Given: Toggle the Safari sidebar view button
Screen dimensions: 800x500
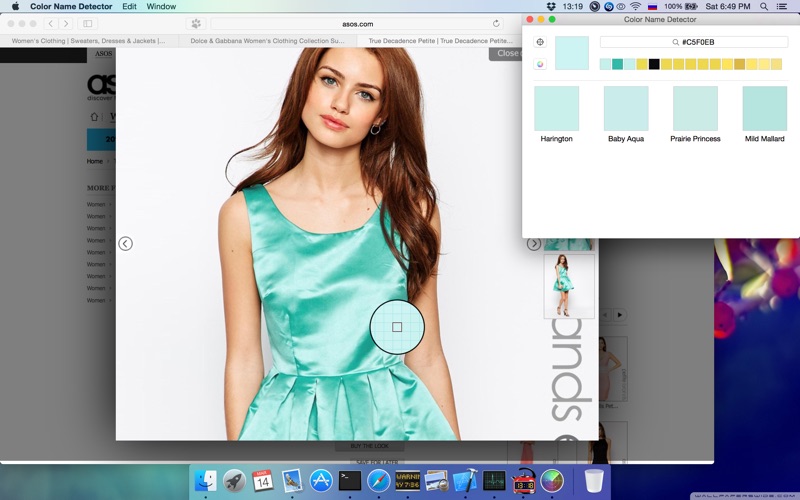Looking at the screenshot, I should (88, 23).
